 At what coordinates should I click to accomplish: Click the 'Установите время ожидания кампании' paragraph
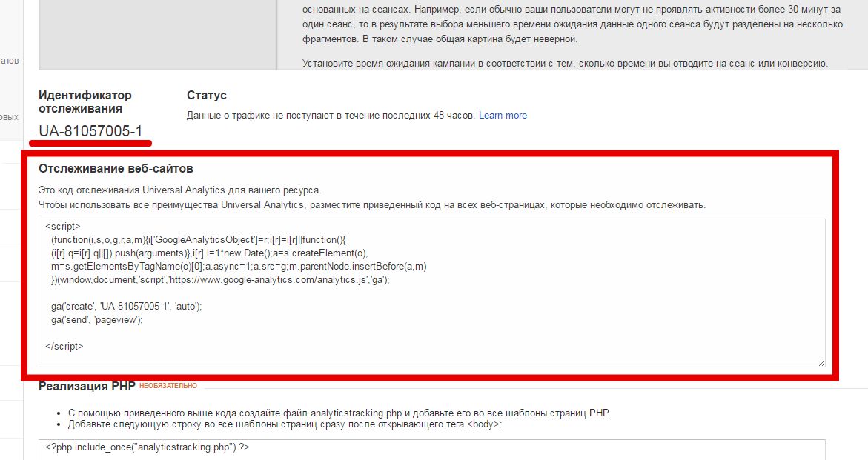(565, 64)
